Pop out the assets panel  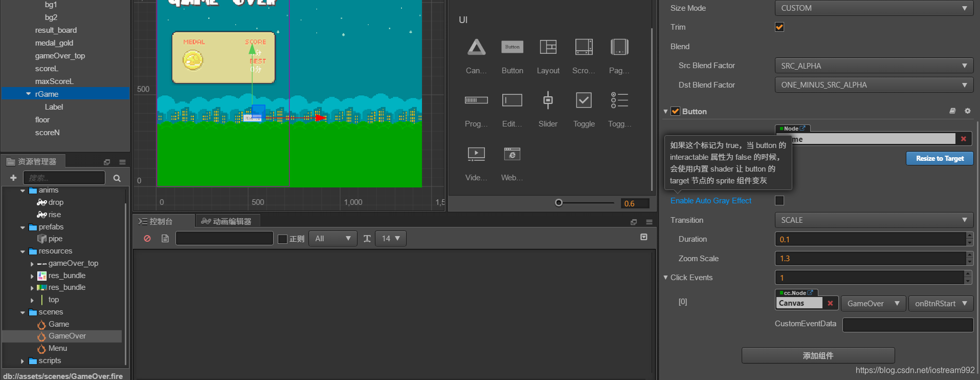click(107, 162)
